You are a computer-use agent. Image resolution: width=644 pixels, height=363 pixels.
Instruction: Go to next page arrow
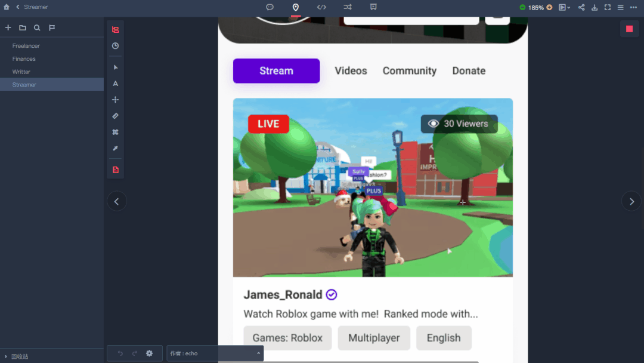click(631, 201)
